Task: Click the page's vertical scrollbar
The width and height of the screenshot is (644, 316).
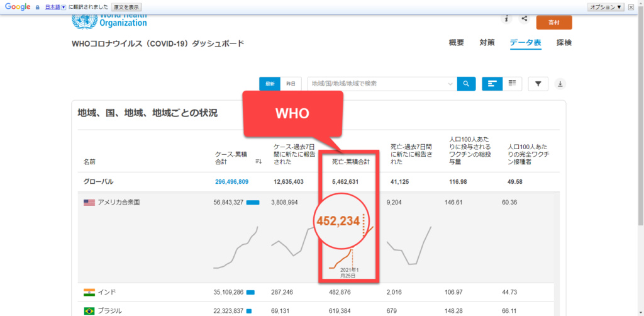Action: coord(640,126)
